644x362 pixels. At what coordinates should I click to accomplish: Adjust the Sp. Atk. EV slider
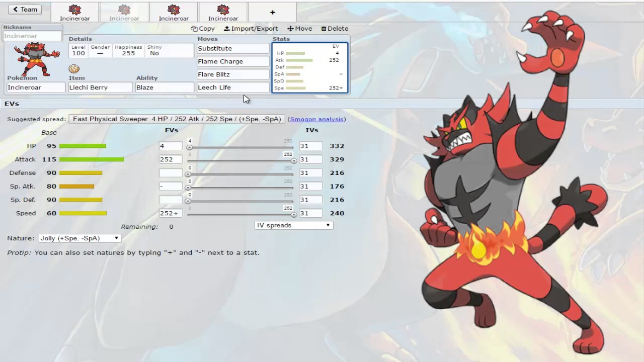point(240,188)
